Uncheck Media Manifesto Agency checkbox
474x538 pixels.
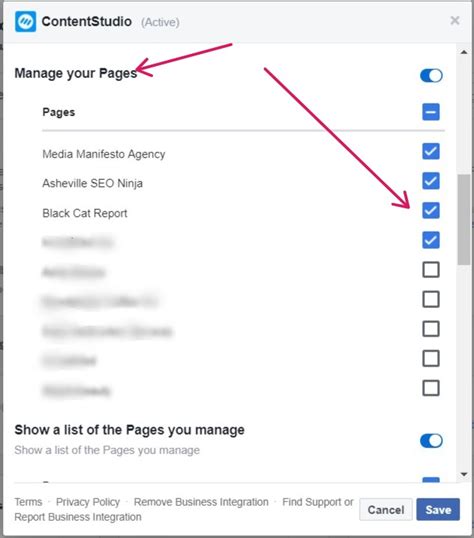pyautogui.click(x=431, y=151)
